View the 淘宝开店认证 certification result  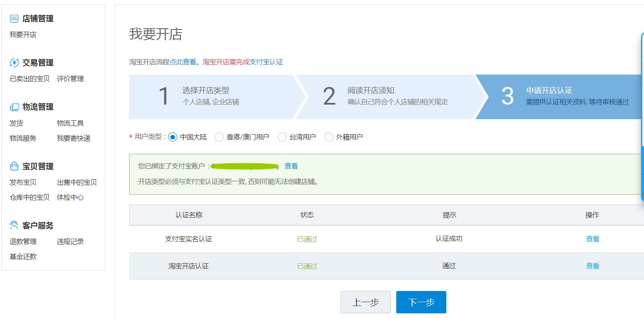click(593, 266)
